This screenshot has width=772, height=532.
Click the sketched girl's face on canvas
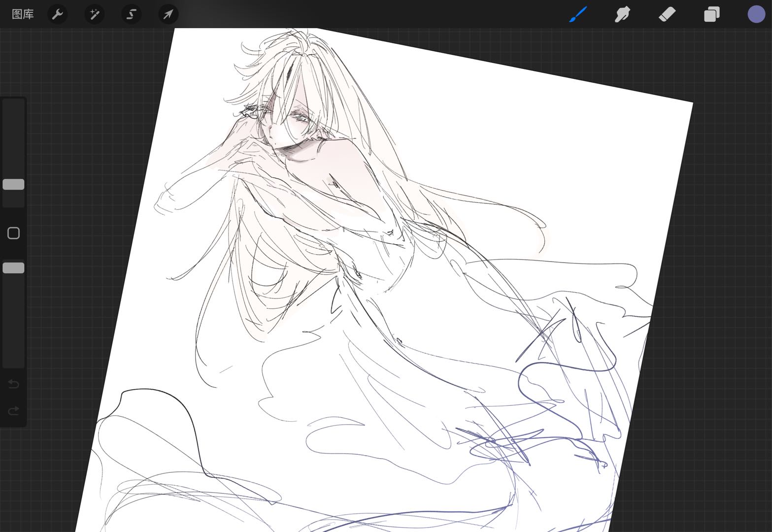point(284,128)
